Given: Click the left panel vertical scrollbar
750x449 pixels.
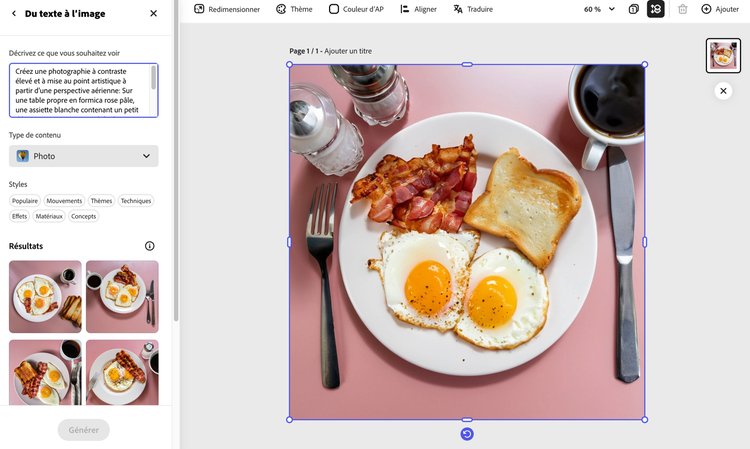Looking at the screenshot, I should pyautogui.click(x=176, y=160).
